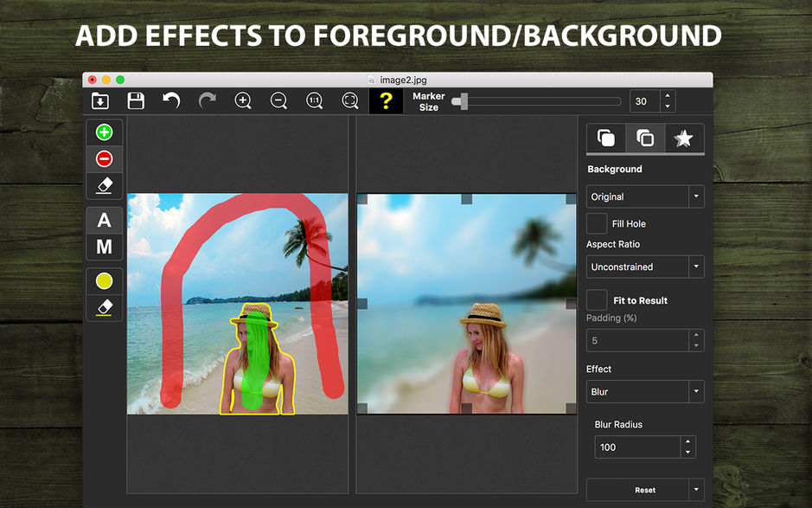Pick the eraser tool below the markers

[104, 185]
